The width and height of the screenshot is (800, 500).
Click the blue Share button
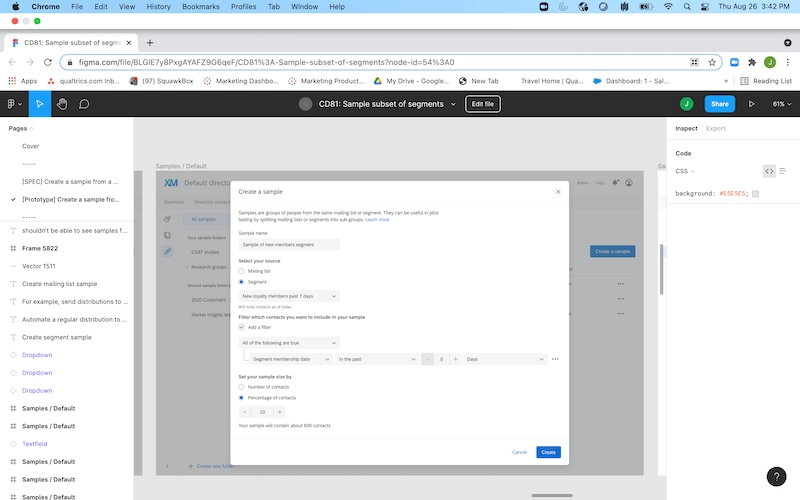click(719, 104)
